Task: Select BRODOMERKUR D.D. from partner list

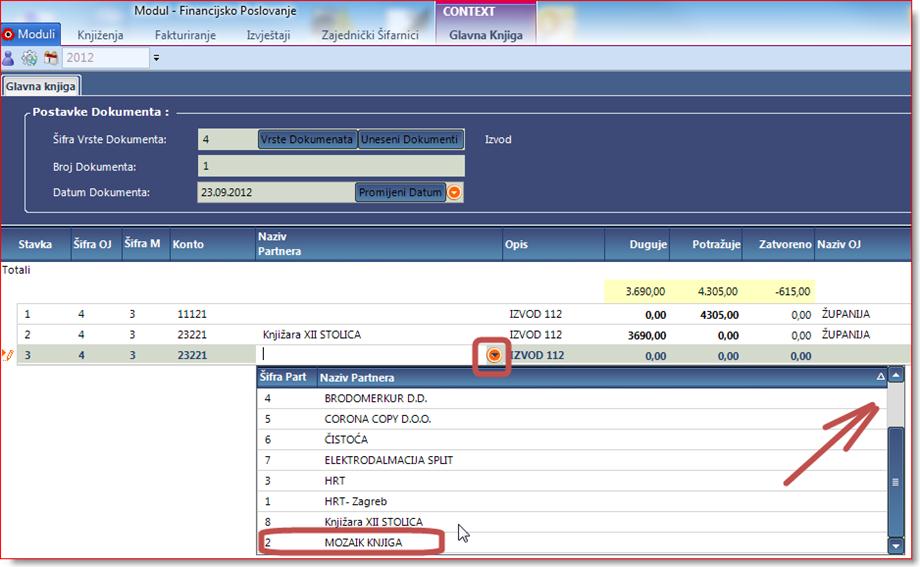Action: (572, 398)
